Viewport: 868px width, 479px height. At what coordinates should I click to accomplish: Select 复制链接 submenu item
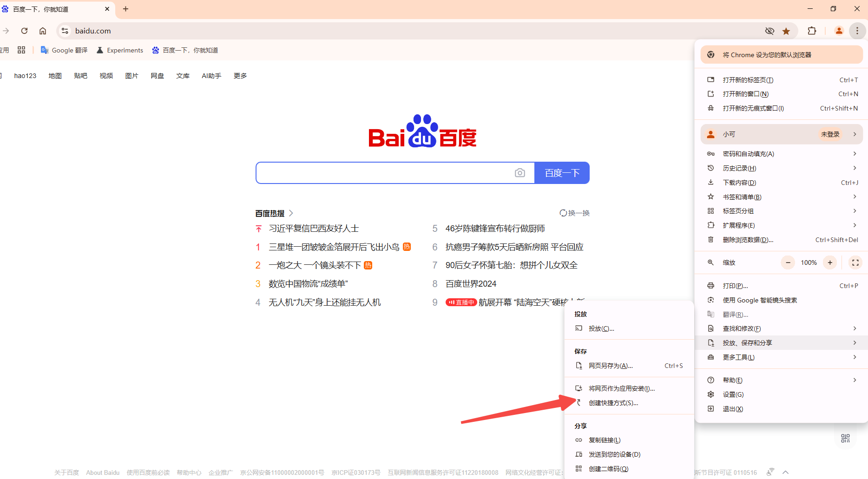pos(629,440)
